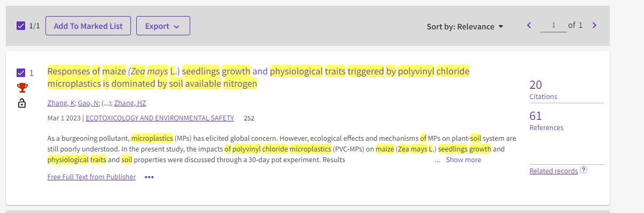The image size is (644, 213).
Task: Expand abstract with Show more
Action: [x=463, y=159]
